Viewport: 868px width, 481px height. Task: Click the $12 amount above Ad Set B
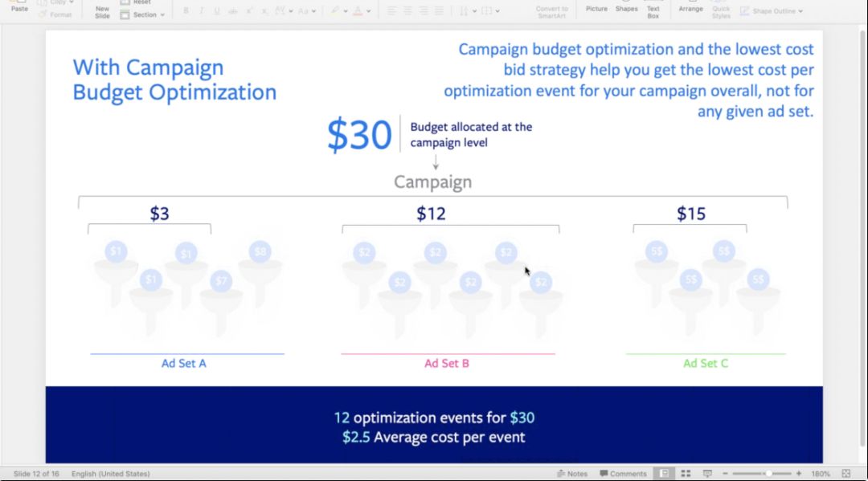click(431, 214)
